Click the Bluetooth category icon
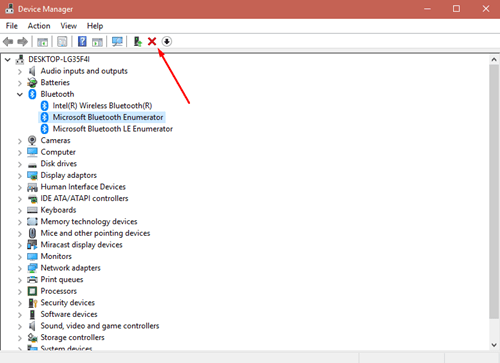The image size is (500, 363). point(32,94)
